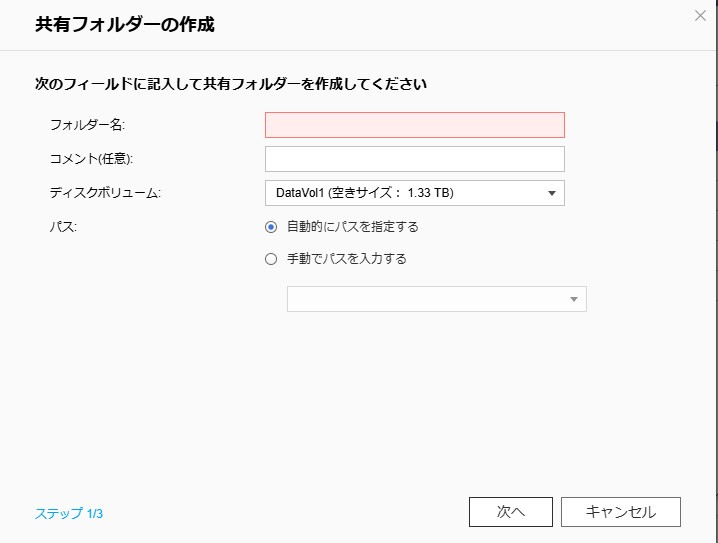Select the 手動でパスを入力する radio button

point(271,259)
